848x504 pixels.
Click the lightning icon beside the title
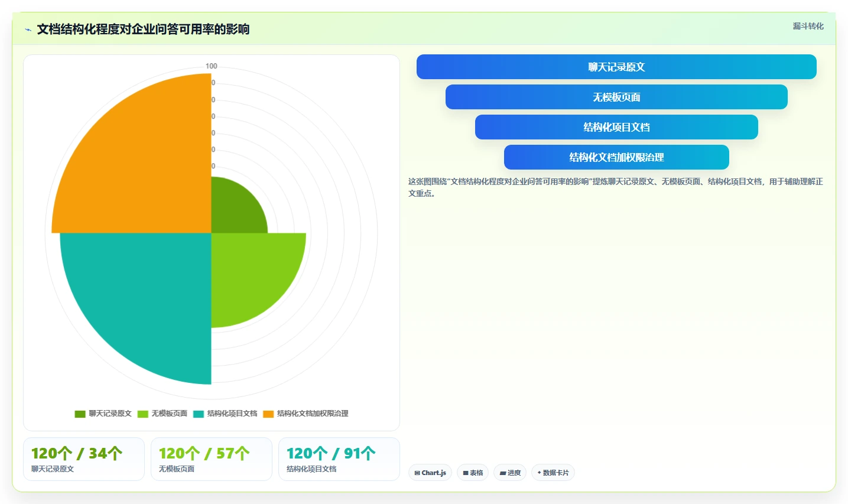28,30
